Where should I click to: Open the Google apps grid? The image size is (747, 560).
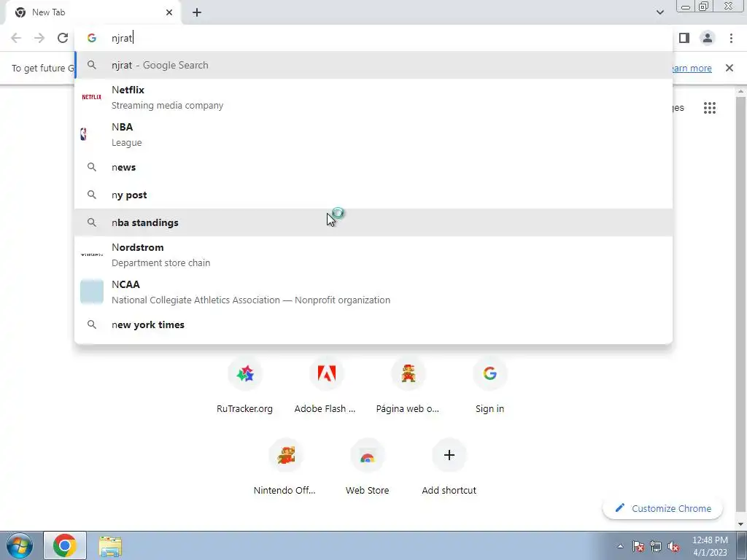pos(709,108)
